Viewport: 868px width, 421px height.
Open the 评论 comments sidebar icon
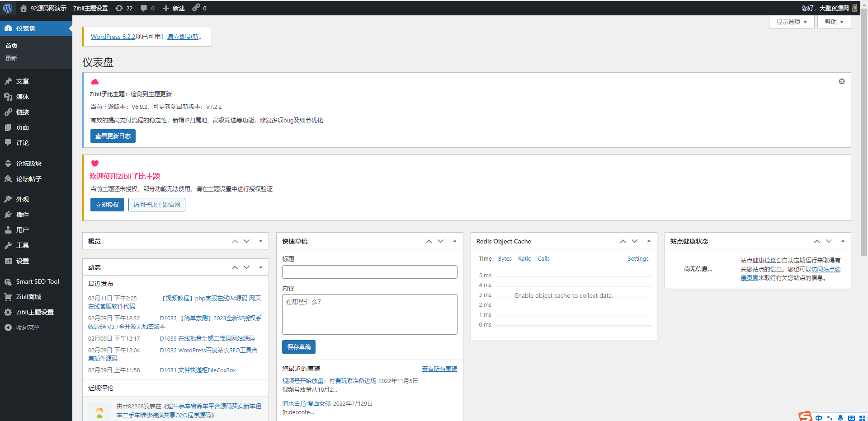point(8,143)
